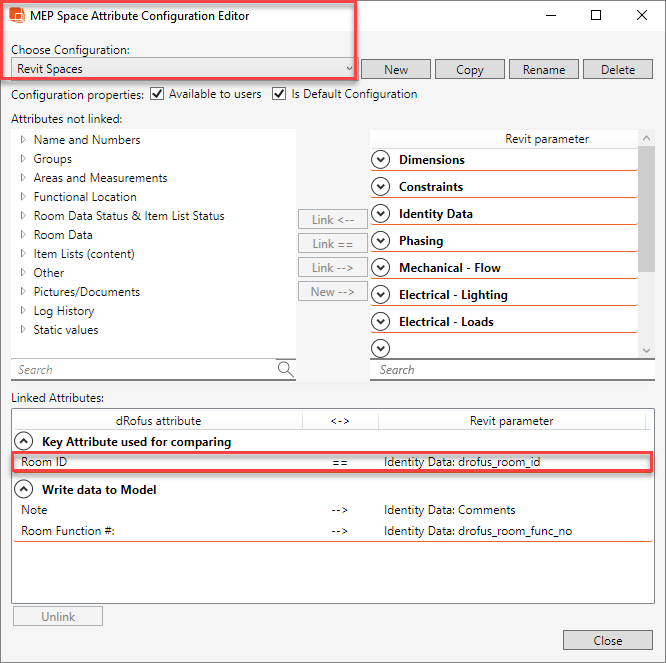Expand the Electrical - Lighting group chevron
This screenshot has height=663, width=666.
380,295
